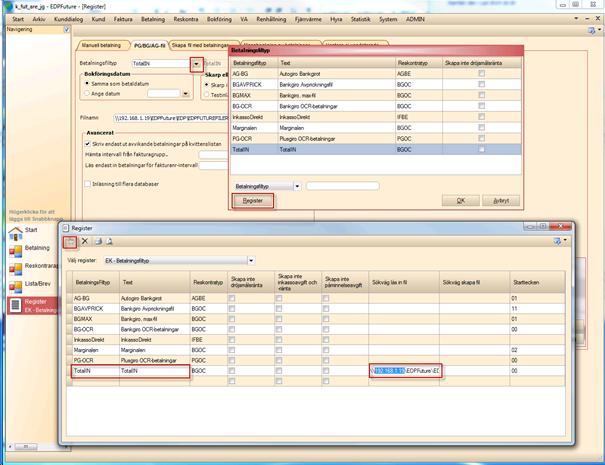Click the OK button in the popup
605x465 pixels.
460,200
